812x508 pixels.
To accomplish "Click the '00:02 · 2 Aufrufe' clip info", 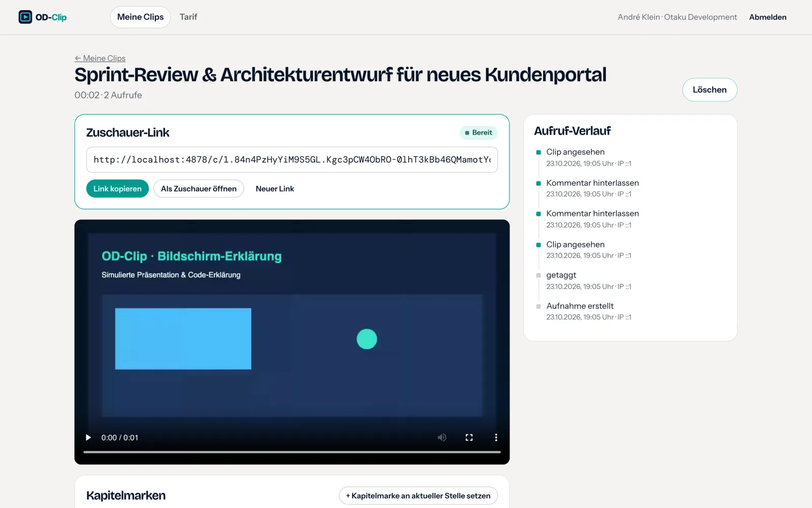I will tap(108, 96).
